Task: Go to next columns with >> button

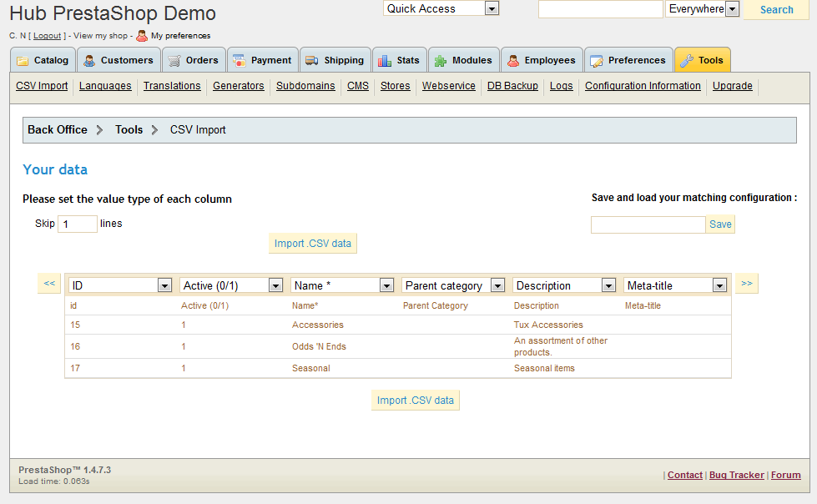Action: coord(746,284)
